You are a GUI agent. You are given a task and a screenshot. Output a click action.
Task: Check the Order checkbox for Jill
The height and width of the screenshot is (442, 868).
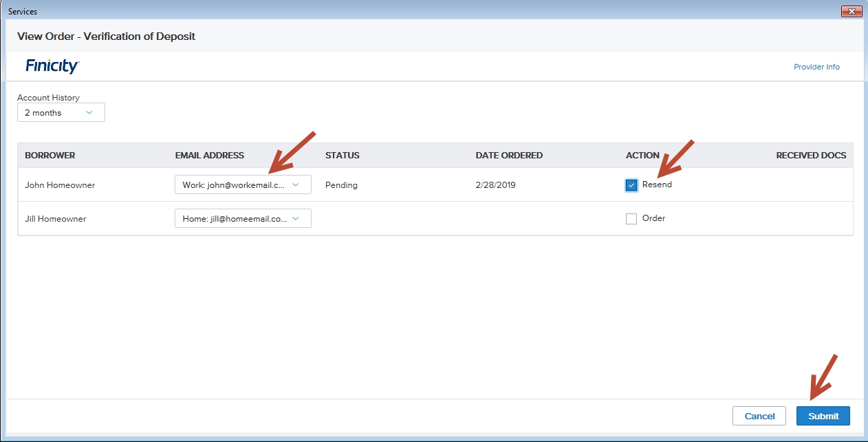(x=631, y=219)
